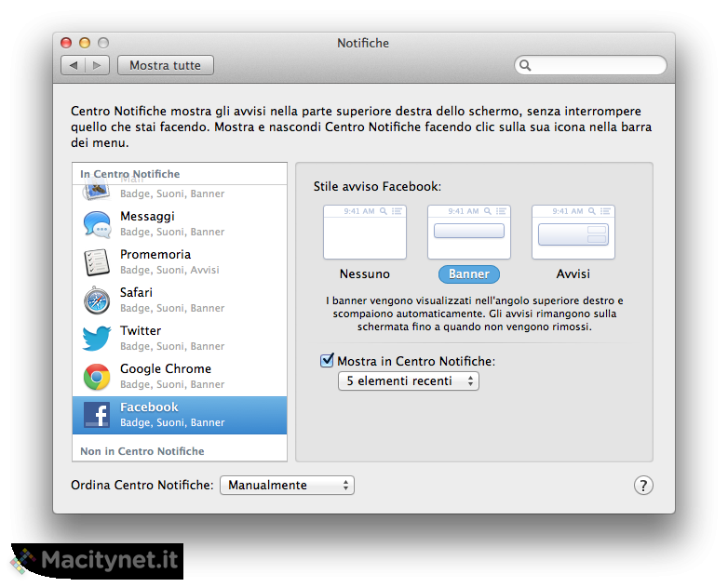Close the Notifiche window
This screenshot has width=728, height=587.
[66, 43]
